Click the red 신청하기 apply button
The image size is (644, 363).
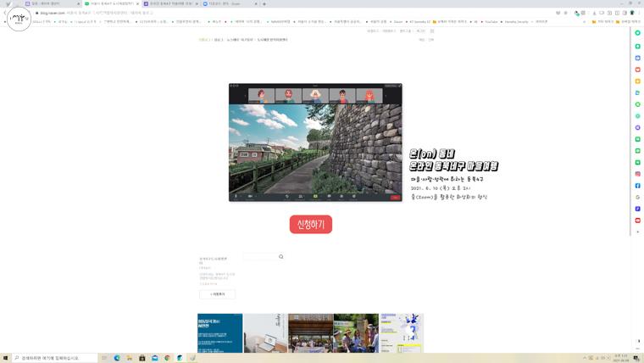point(310,224)
